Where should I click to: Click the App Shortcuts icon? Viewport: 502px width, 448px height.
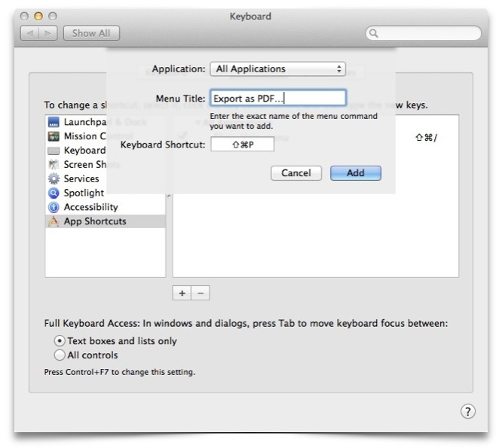[x=54, y=221]
